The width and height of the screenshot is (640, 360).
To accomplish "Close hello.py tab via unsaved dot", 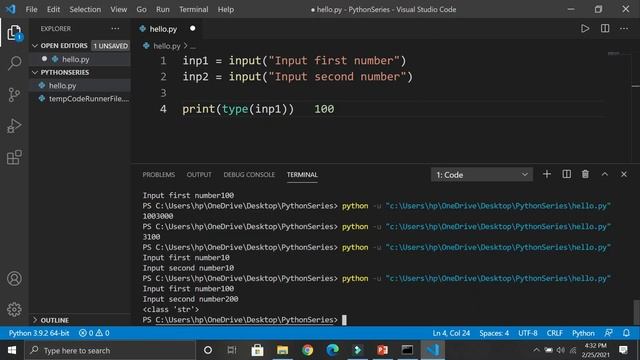I will [x=193, y=29].
